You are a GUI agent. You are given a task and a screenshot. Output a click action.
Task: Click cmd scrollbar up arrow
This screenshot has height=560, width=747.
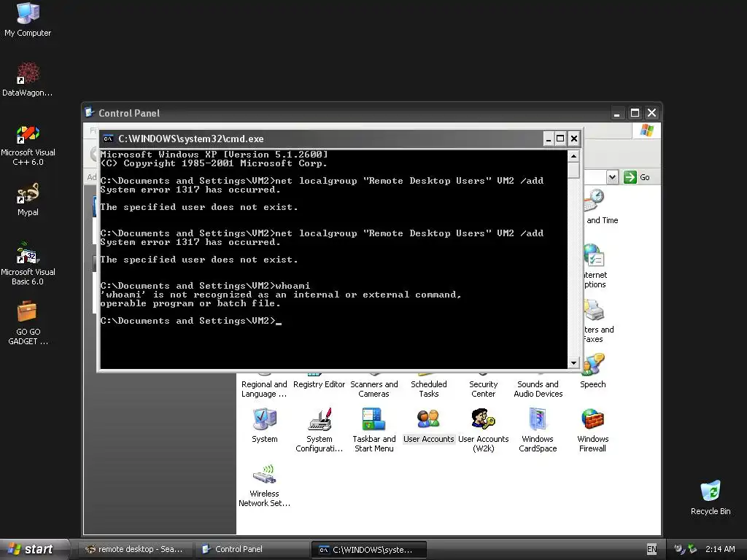pyautogui.click(x=573, y=156)
